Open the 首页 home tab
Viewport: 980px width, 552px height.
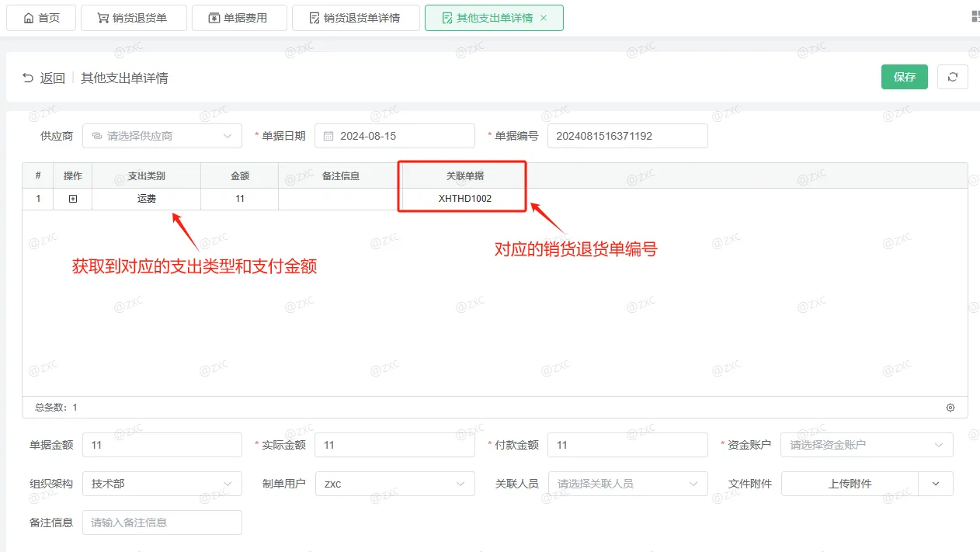pos(41,18)
